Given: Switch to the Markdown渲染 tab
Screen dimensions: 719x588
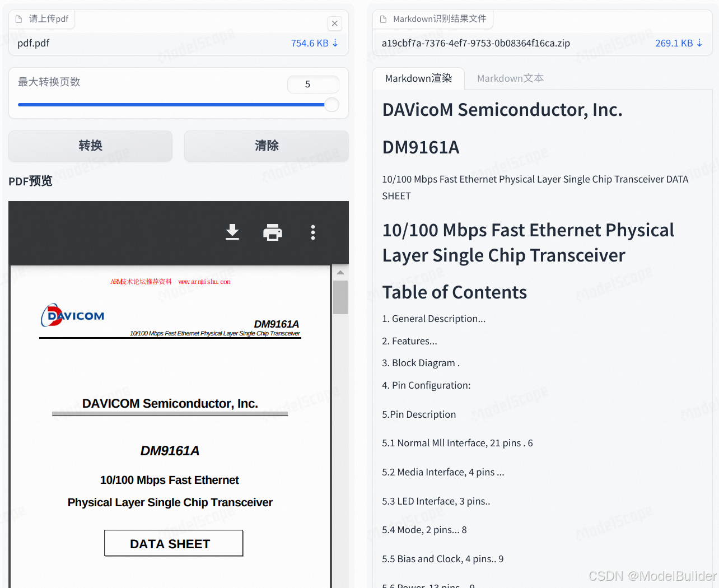Looking at the screenshot, I should point(418,78).
